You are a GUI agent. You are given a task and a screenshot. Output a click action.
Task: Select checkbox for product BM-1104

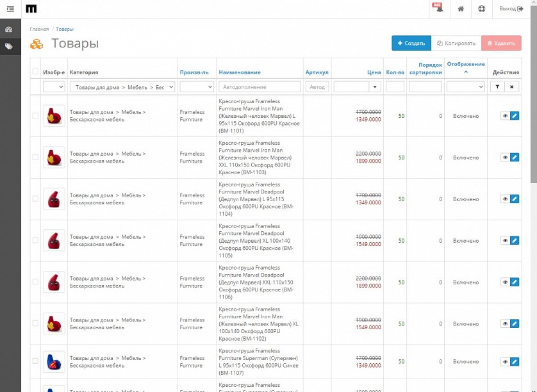pyautogui.click(x=35, y=199)
